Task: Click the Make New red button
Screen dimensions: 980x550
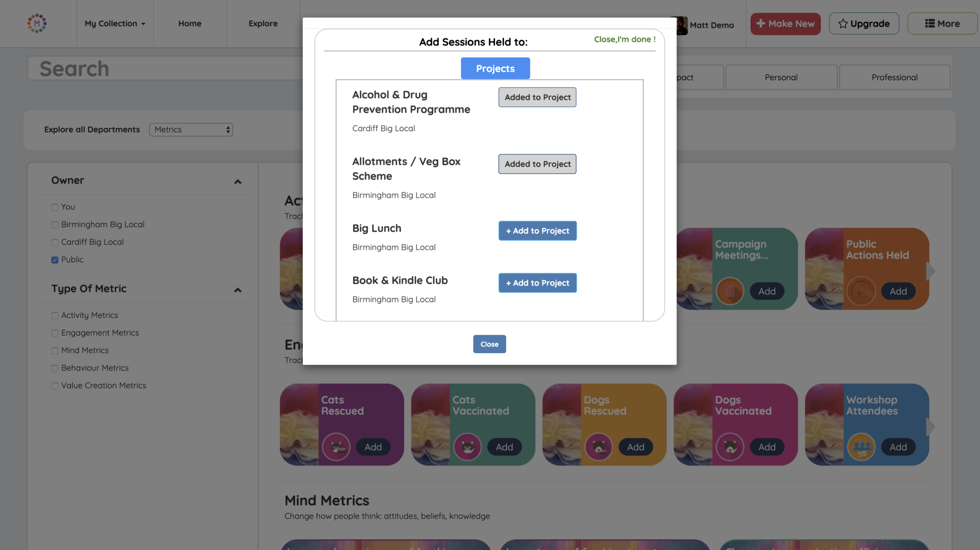Action: pos(785,24)
